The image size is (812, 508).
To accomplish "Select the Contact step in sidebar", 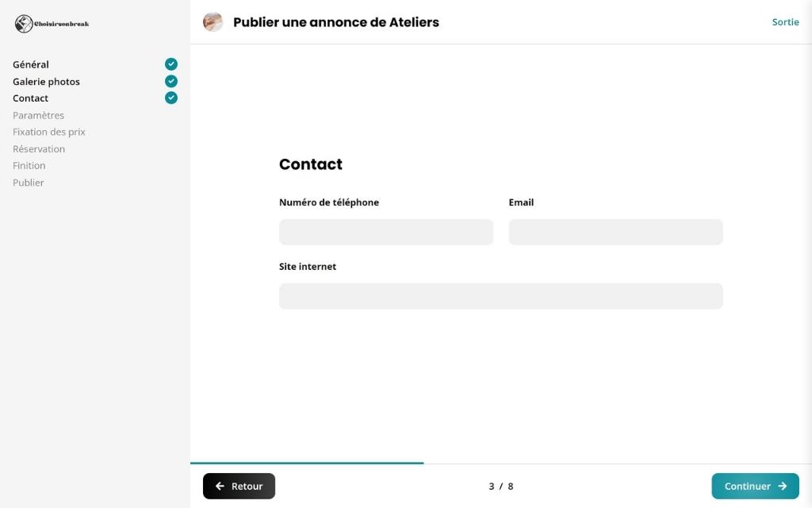I will pyautogui.click(x=30, y=98).
